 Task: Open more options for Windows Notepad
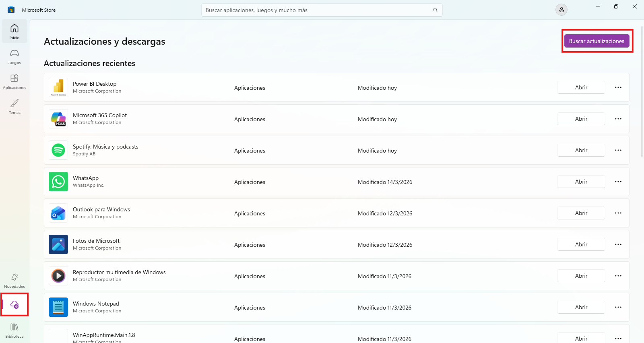point(618,307)
